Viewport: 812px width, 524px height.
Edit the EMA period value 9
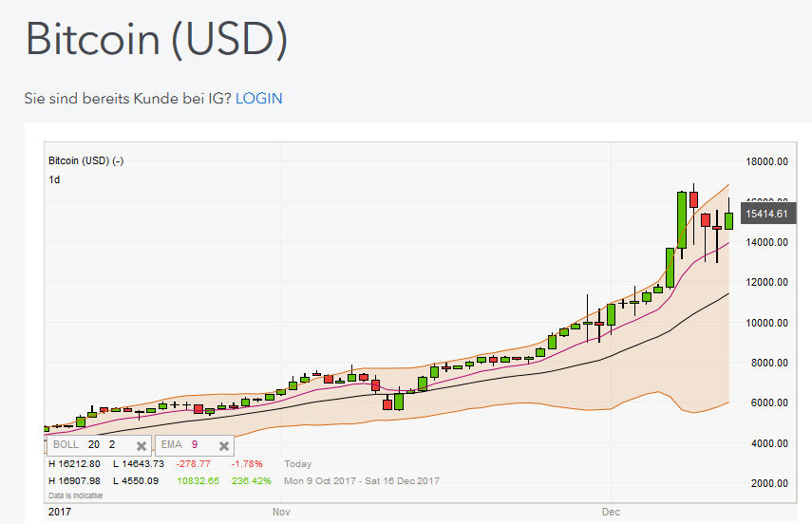(x=195, y=445)
